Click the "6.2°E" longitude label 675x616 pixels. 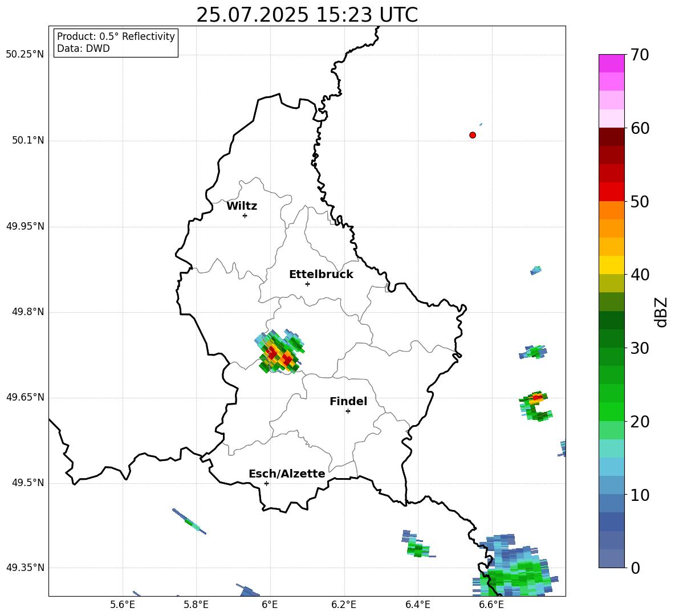[344, 605]
